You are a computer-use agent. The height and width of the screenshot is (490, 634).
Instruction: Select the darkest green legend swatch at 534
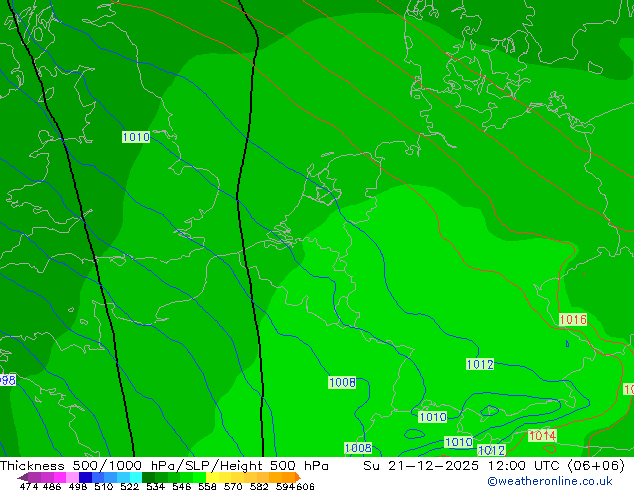[x=148, y=477]
